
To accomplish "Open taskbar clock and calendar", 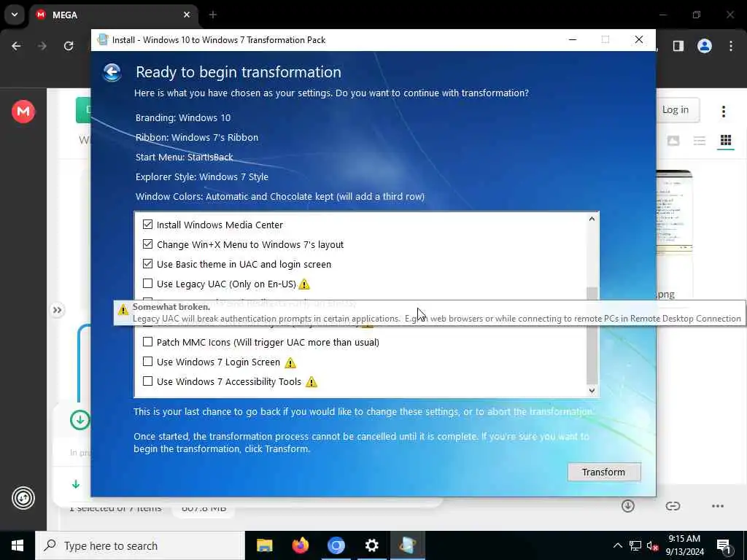I will (x=684, y=545).
